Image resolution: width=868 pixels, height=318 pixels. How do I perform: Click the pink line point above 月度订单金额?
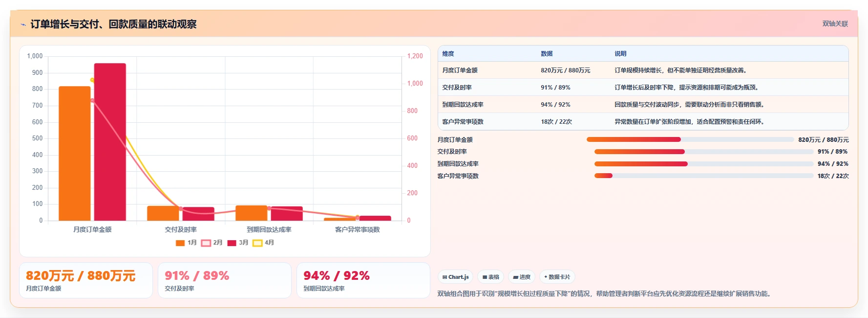click(92, 101)
